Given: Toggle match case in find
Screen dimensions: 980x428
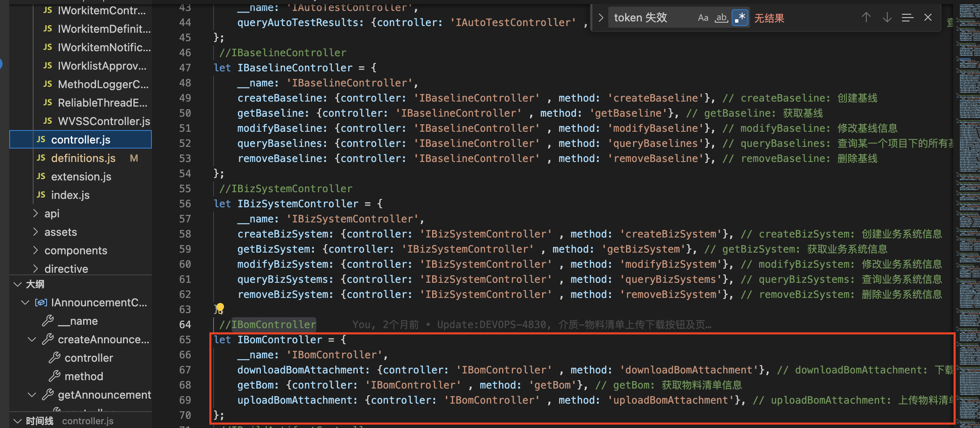Looking at the screenshot, I should 703,18.
